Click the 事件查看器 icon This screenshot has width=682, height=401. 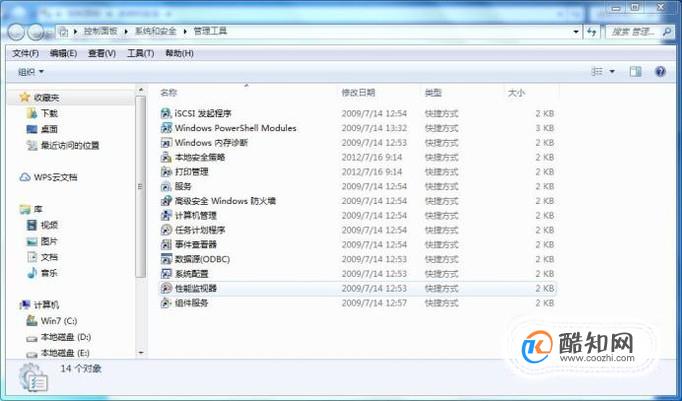tap(166, 244)
